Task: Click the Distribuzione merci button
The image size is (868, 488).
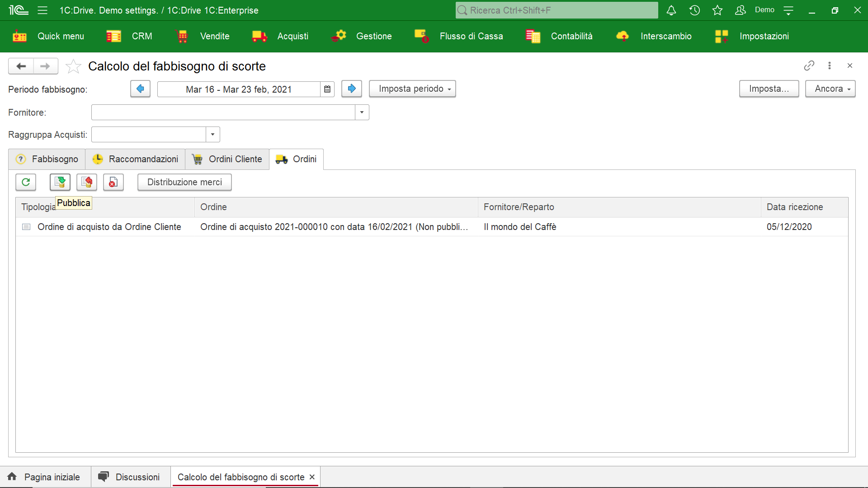Action: coord(184,183)
